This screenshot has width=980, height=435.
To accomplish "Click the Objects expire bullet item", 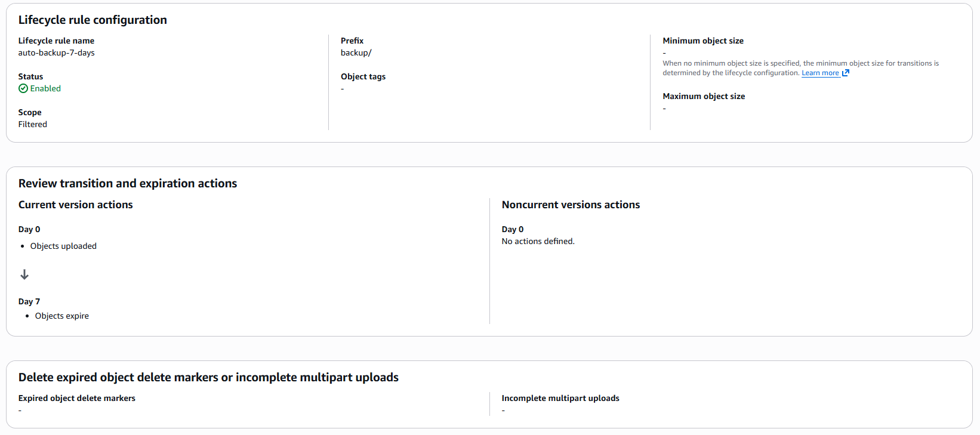I will pos(61,316).
